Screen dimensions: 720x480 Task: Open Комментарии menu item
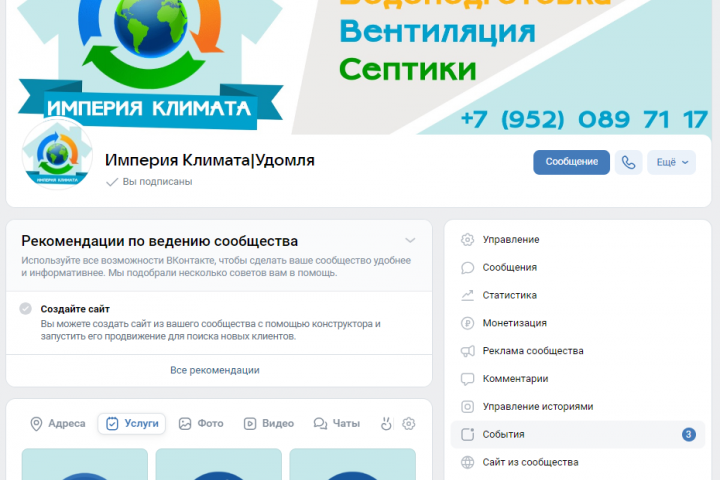pos(578,379)
